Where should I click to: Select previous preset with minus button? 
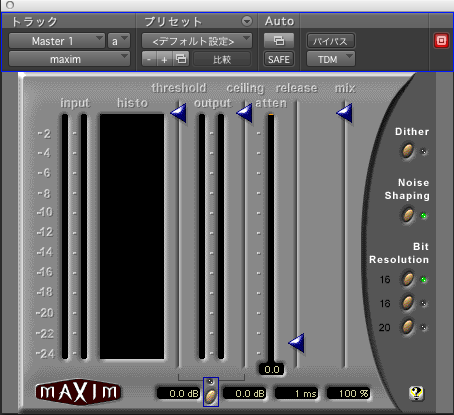tap(149, 59)
